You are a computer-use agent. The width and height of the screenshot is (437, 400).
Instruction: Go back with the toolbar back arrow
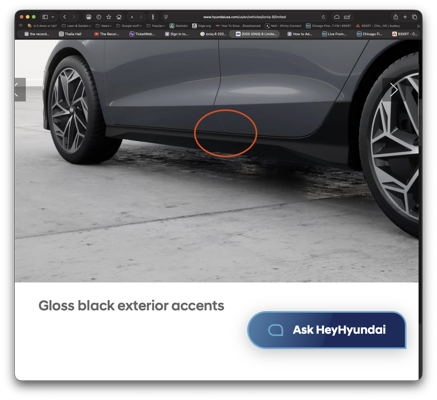pos(65,17)
